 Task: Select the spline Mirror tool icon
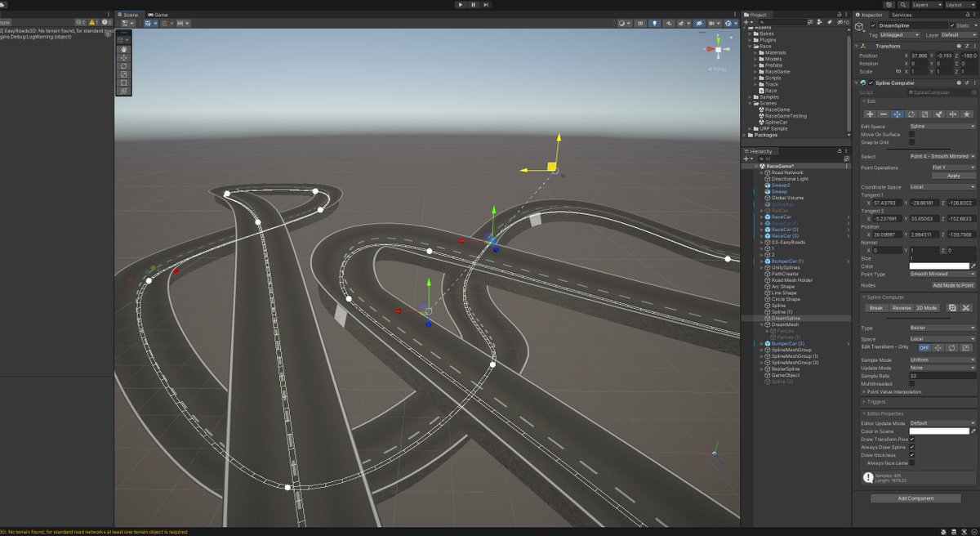pos(953,114)
